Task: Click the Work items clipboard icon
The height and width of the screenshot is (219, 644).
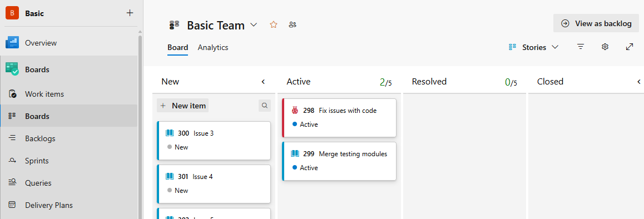Action: 12,94
